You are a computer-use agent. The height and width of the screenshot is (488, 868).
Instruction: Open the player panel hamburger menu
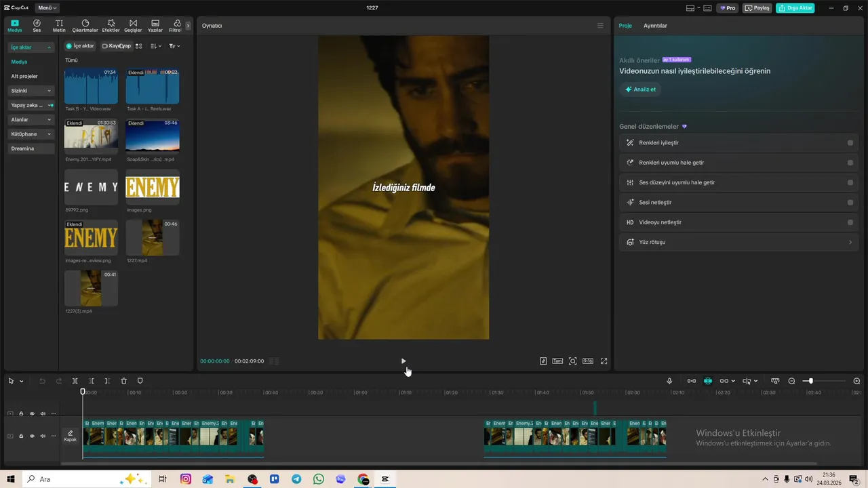(600, 26)
